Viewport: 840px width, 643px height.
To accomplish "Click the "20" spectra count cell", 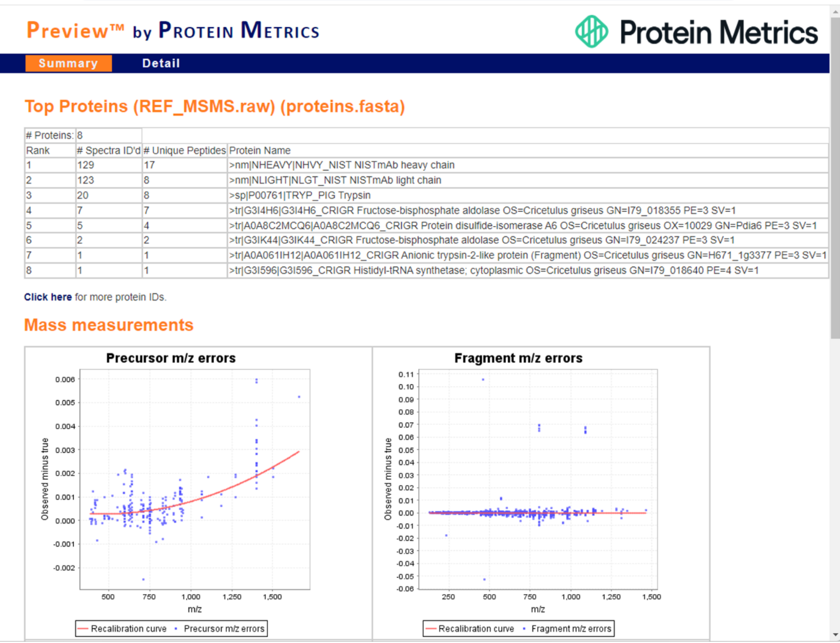I will point(109,196).
